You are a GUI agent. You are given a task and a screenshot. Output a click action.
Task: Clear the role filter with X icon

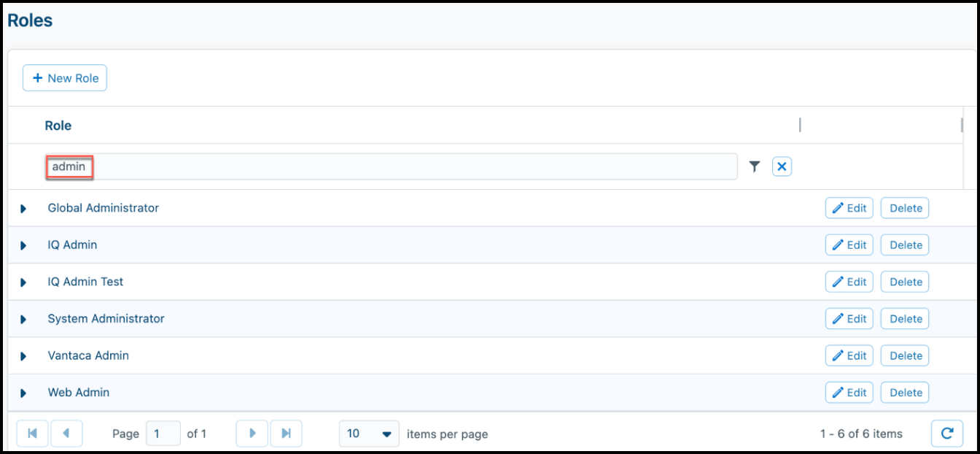coord(782,167)
